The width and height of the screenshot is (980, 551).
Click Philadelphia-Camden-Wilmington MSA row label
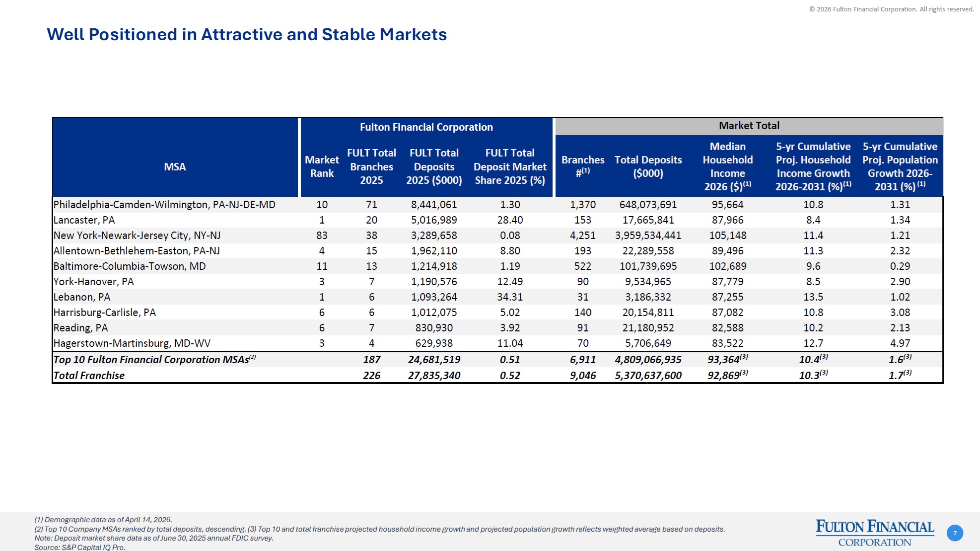[x=164, y=205]
